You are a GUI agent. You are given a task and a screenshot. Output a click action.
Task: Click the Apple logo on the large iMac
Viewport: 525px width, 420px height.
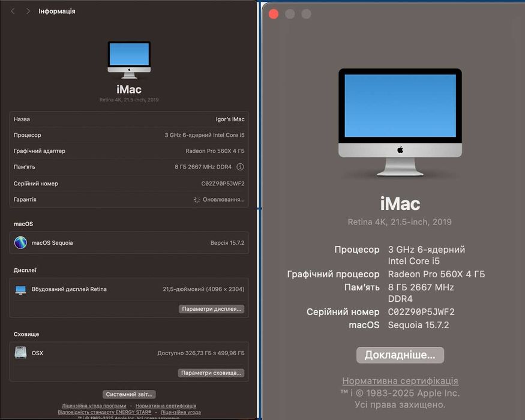[400, 150]
